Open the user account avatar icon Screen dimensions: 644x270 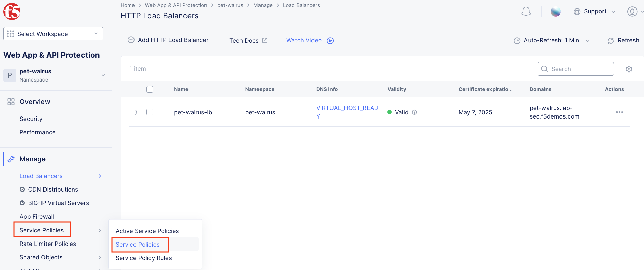point(632,12)
